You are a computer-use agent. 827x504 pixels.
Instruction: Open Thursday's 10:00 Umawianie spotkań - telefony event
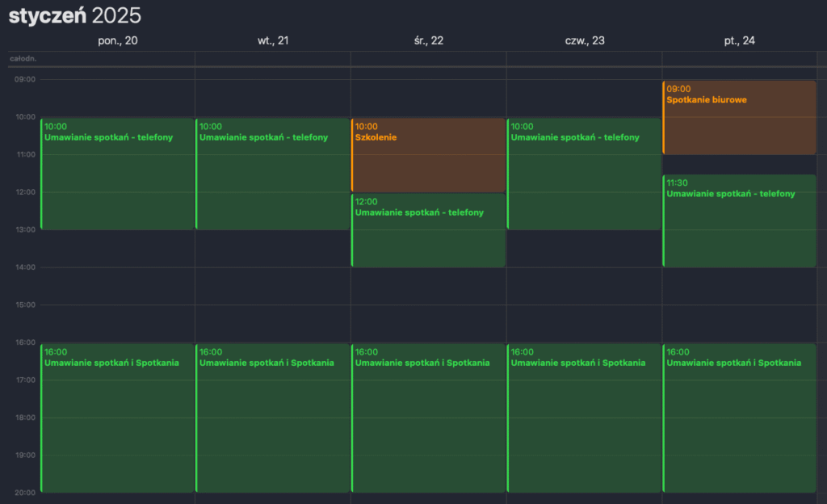click(584, 174)
